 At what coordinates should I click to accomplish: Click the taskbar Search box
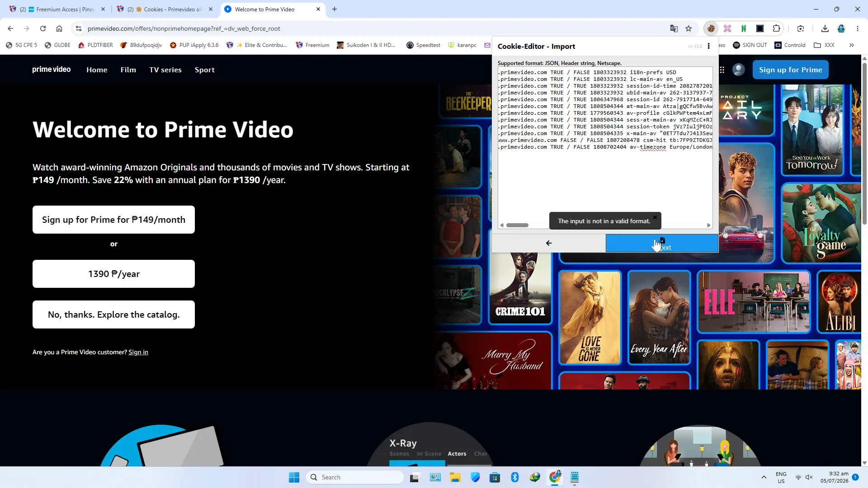click(355, 477)
